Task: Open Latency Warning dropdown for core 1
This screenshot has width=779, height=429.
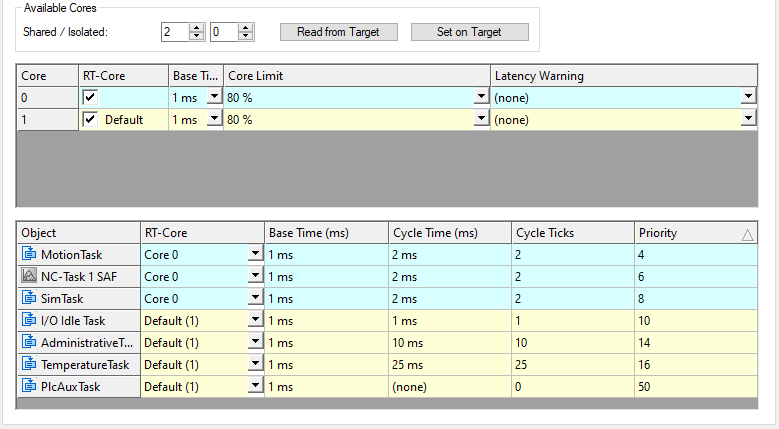Action: [748, 118]
